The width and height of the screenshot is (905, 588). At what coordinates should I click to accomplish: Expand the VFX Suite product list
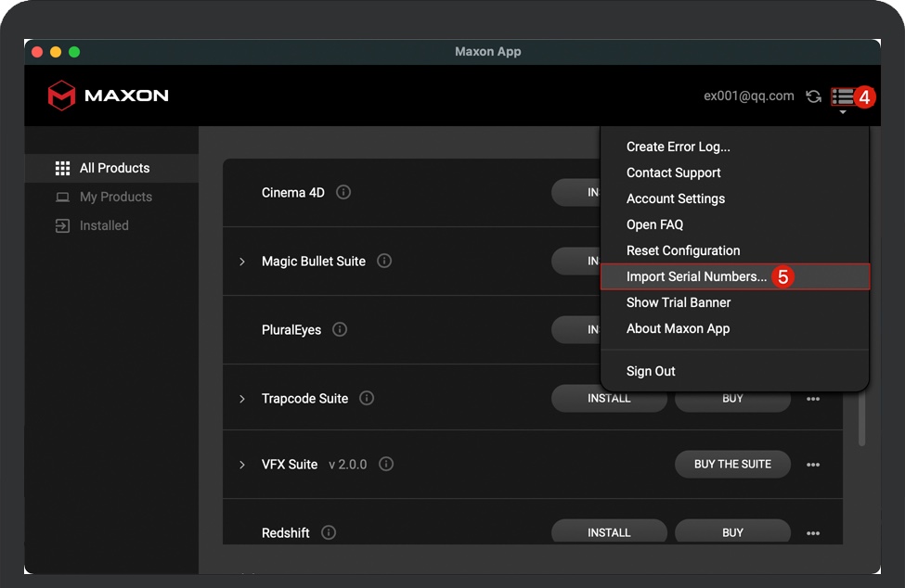242,465
